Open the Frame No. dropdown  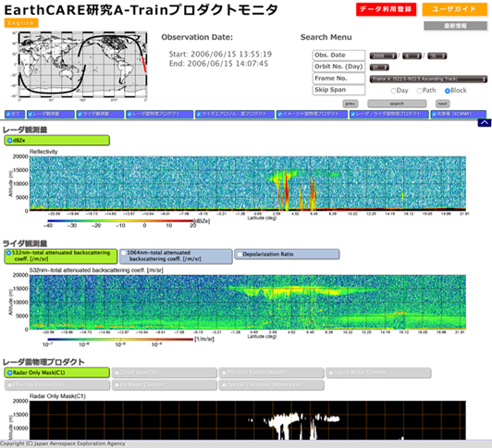click(428, 79)
